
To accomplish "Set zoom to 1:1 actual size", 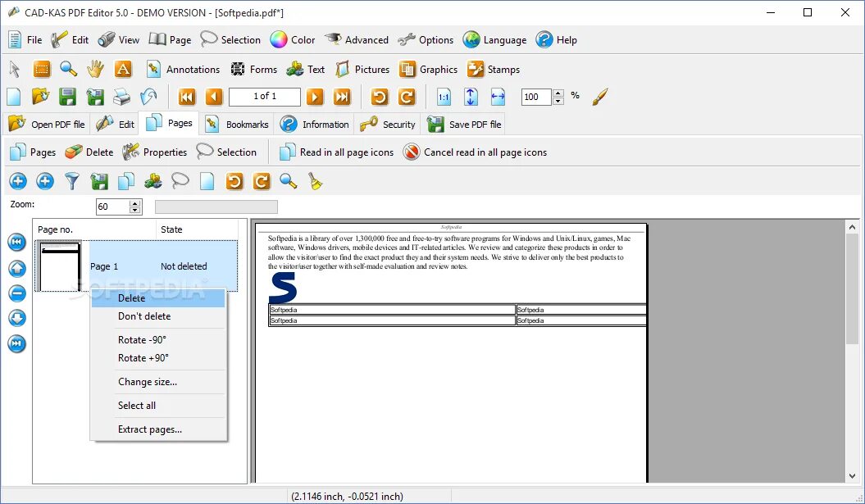I will (x=444, y=97).
